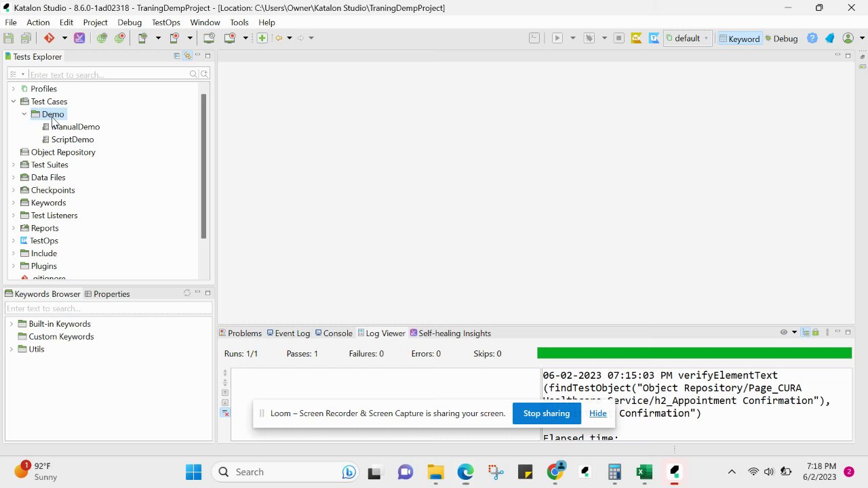Click the Save All toolbar icon
This screenshot has height=488, width=868.
[26, 38]
